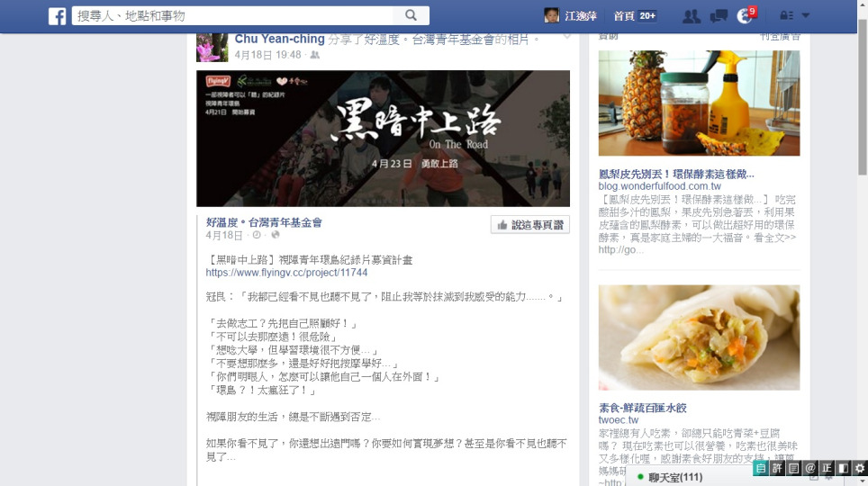The height and width of the screenshot is (486, 868).
Task: Open the post options chevron
Action: pyautogui.click(x=567, y=37)
